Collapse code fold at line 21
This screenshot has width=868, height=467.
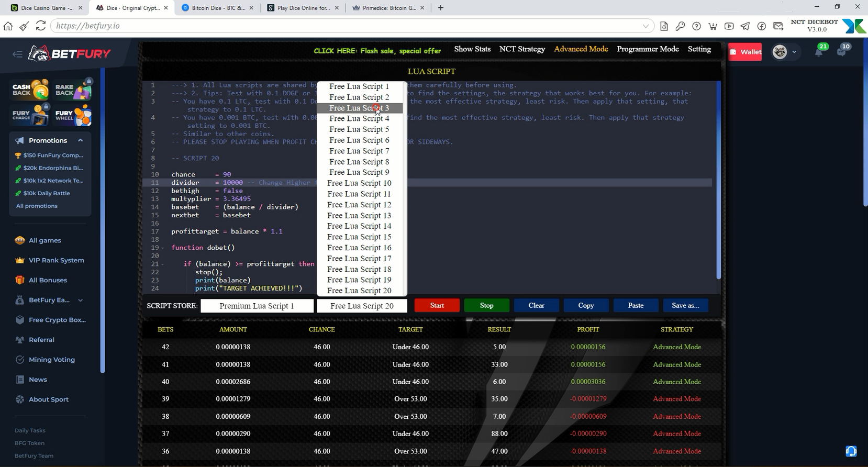(162, 264)
